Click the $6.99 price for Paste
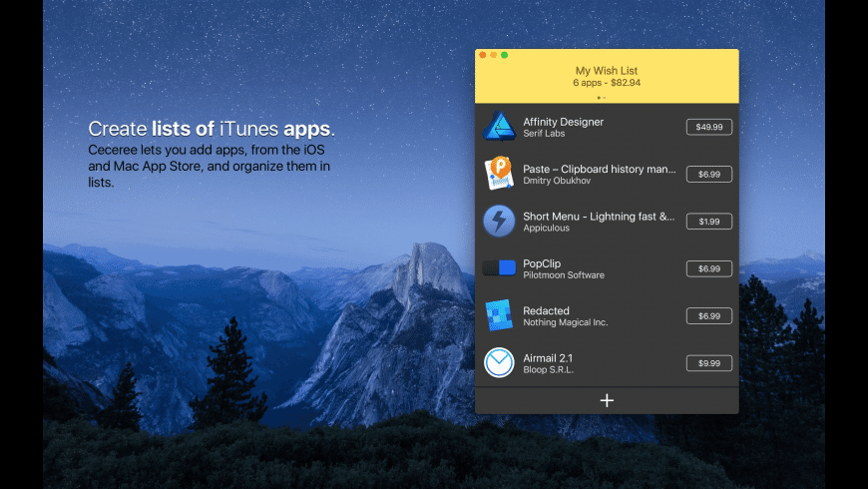This screenshot has height=489, width=868. pos(709,174)
